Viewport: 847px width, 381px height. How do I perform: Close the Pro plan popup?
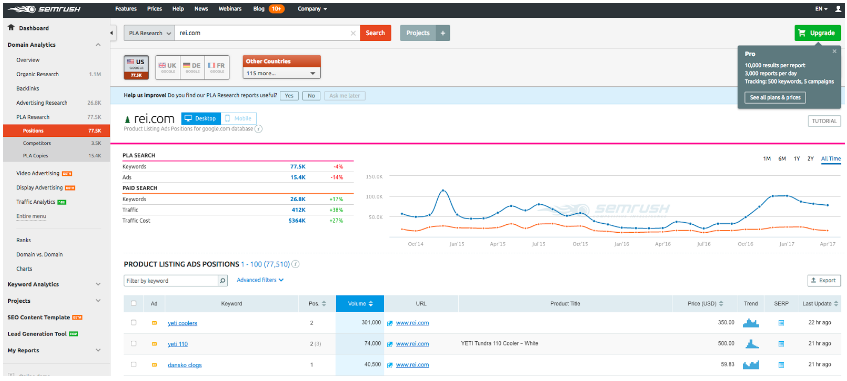[x=834, y=51]
